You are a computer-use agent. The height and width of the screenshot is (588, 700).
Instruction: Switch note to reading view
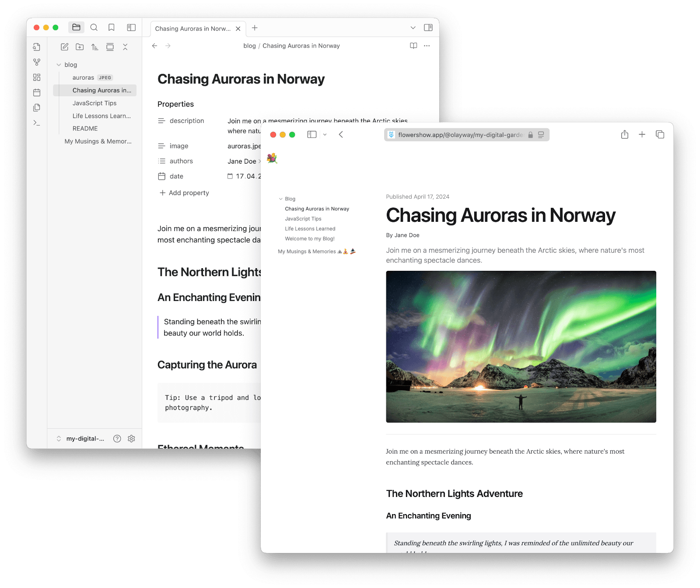click(413, 46)
